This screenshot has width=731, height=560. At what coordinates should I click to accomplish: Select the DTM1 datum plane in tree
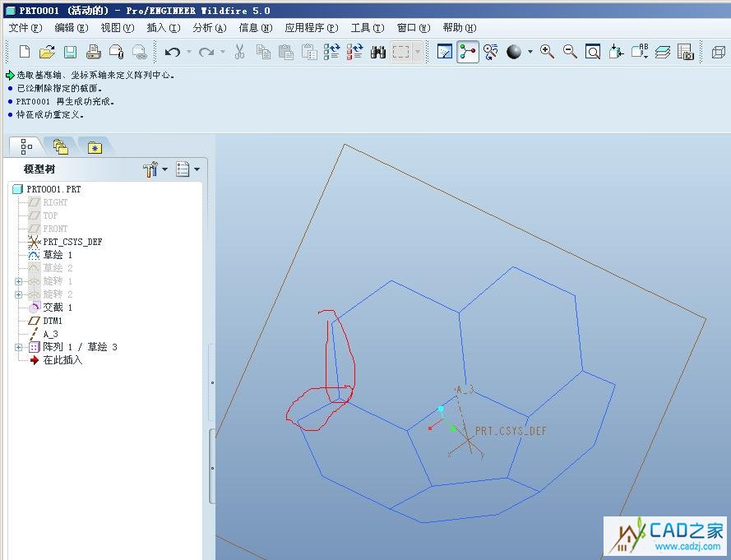point(53,321)
